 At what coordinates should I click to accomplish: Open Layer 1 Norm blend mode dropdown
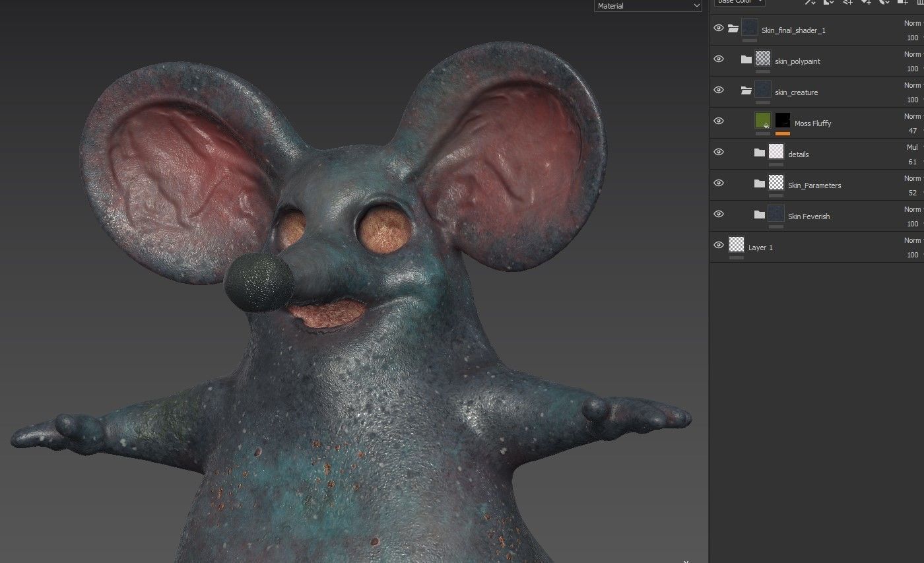(x=913, y=240)
